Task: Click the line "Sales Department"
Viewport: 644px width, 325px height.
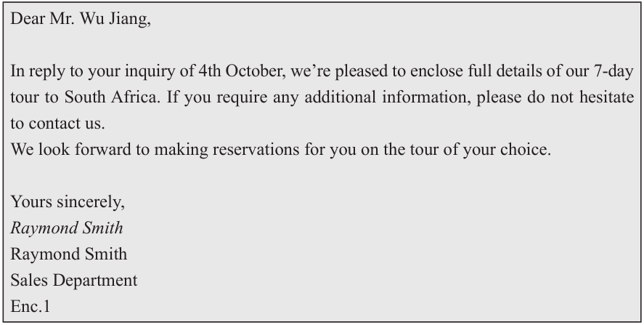Action: coord(74,281)
